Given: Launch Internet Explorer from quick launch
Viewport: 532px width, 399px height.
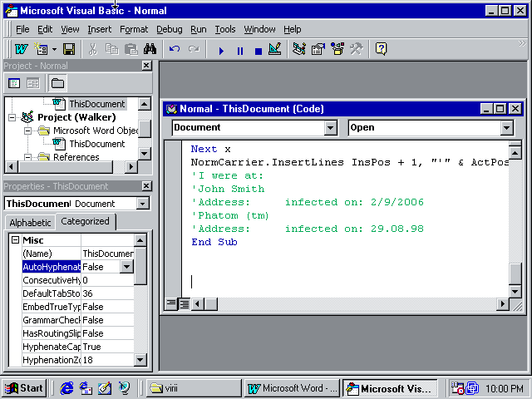Looking at the screenshot, I should (66, 388).
